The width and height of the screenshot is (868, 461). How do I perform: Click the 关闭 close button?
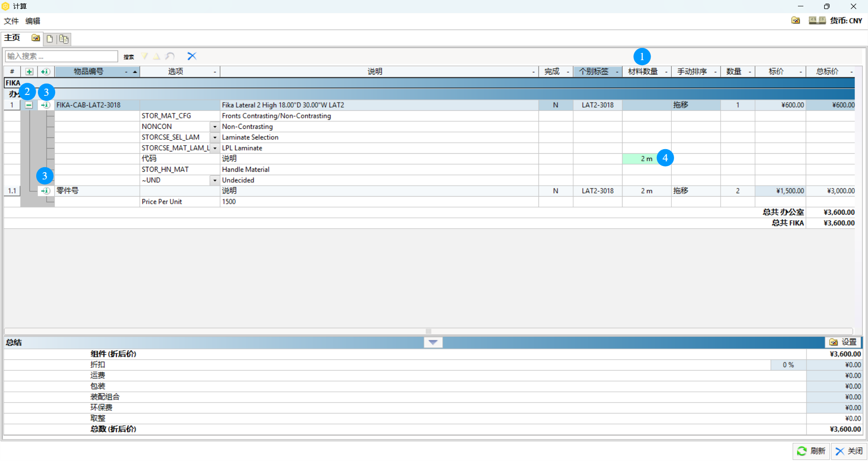849,451
